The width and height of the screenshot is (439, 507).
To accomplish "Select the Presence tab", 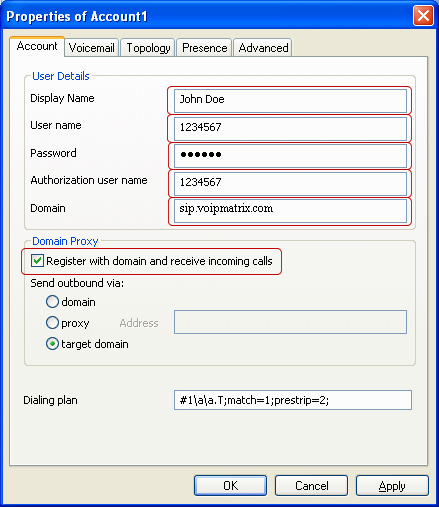I will (x=204, y=48).
